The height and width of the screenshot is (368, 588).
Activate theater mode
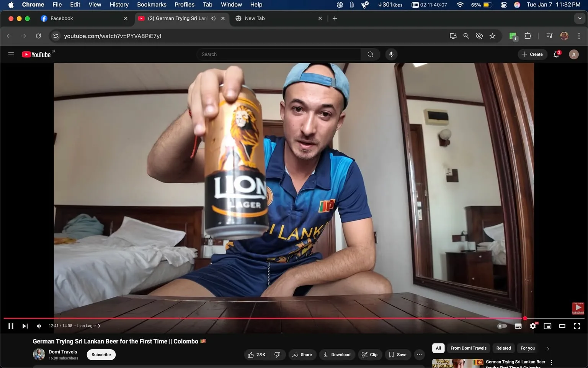[x=562, y=326]
